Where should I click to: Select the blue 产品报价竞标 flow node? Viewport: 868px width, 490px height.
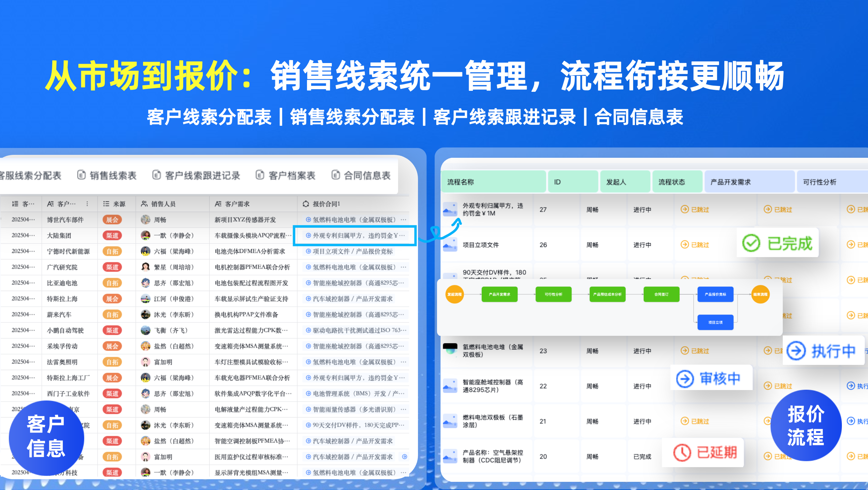point(715,294)
